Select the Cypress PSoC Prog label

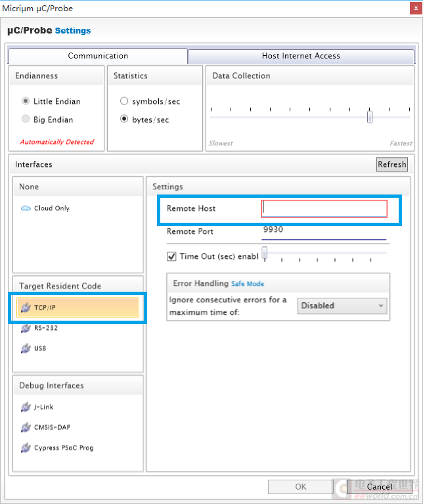coord(64,447)
